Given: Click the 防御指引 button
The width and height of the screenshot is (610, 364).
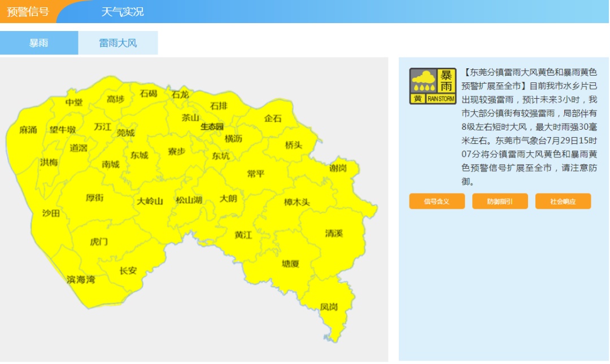Looking at the screenshot, I should click(500, 201).
